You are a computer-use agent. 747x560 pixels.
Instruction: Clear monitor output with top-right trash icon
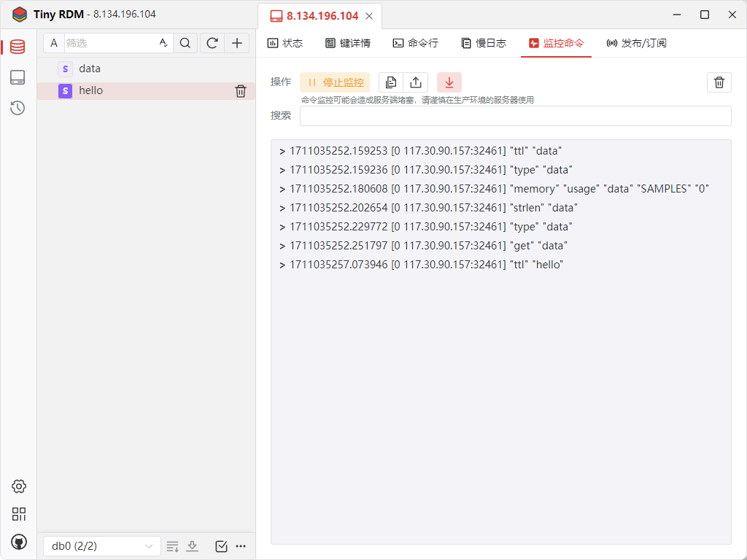tap(719, 82)
